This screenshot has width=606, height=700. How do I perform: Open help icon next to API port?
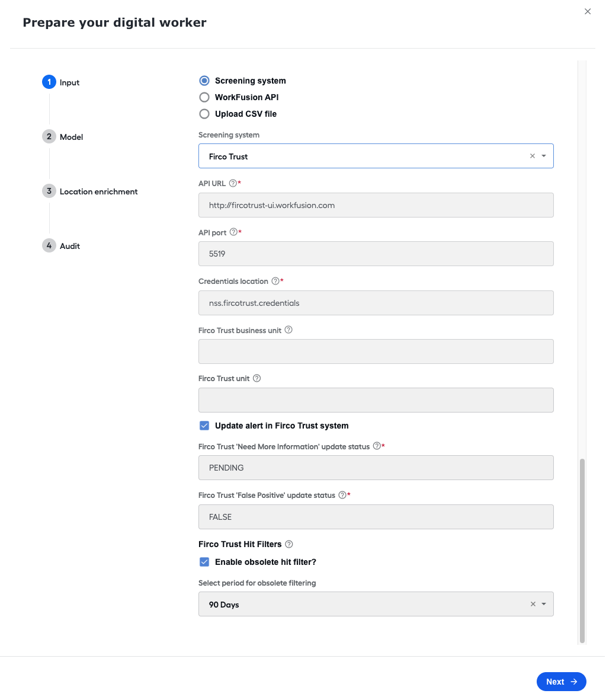pyautogui.click(x=233, y=232)
